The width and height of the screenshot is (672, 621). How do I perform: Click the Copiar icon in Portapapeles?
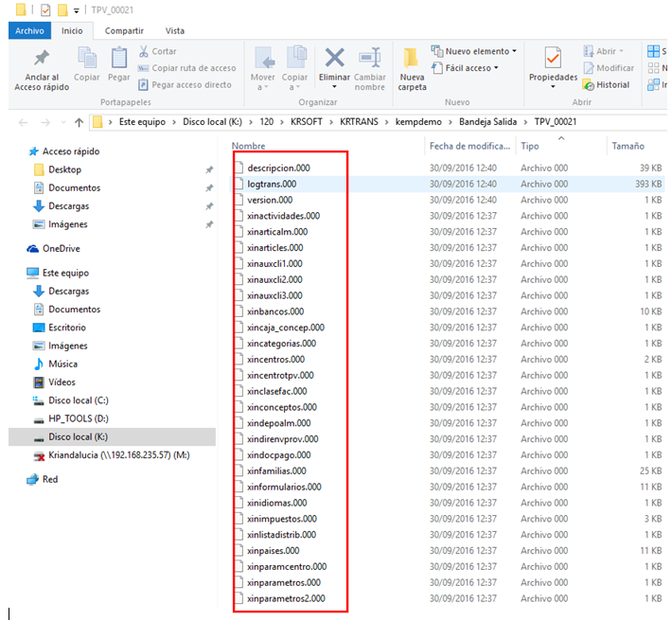point(86,60)
